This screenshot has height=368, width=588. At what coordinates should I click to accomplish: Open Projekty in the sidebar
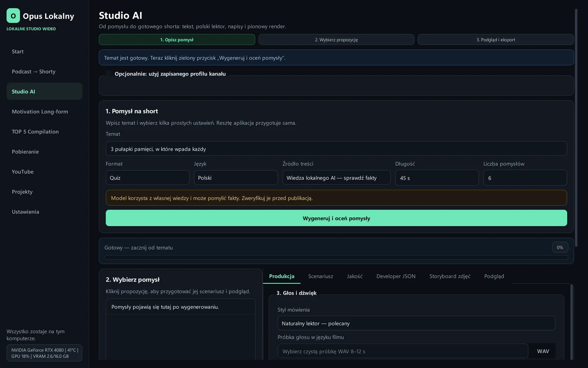(x=44, y=192)
